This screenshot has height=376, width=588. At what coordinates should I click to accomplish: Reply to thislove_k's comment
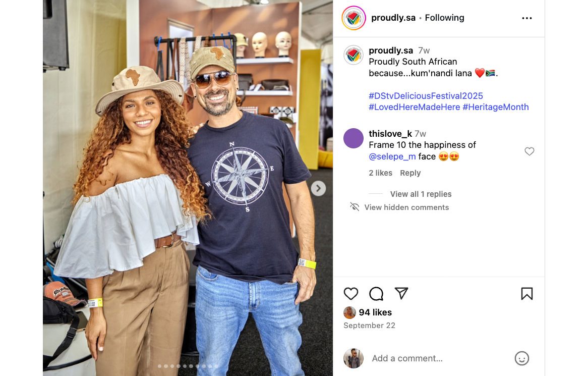pyautogui.click(x=410, y=173)
